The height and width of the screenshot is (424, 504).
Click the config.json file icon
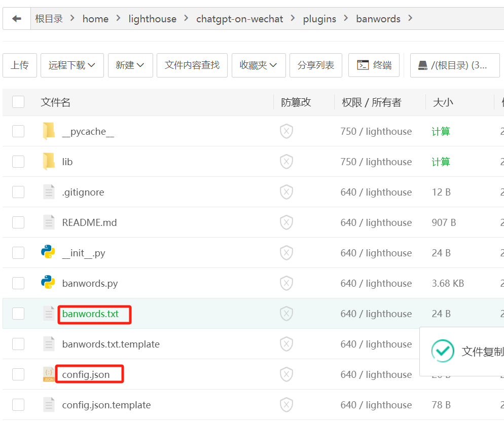pos(49,374)
